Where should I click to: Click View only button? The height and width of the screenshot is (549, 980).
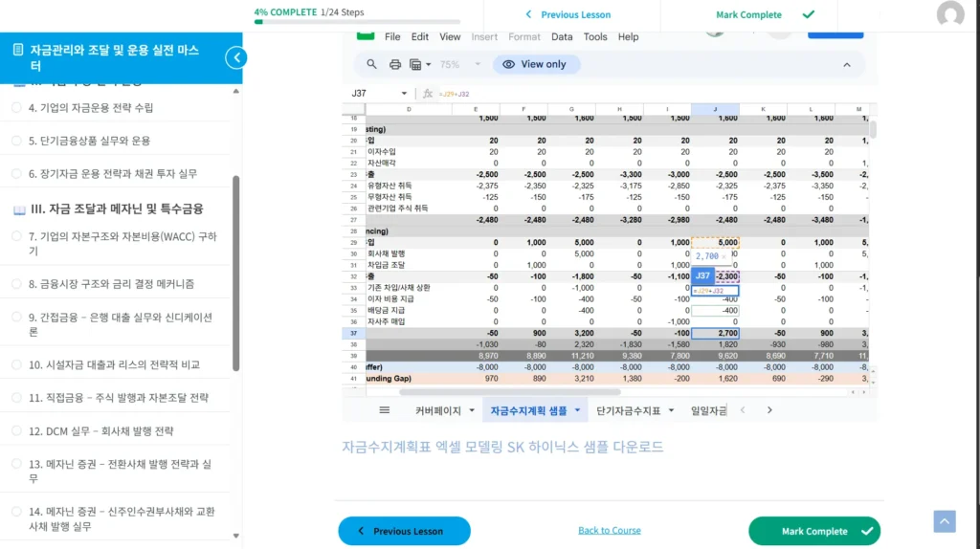point(536,64)
